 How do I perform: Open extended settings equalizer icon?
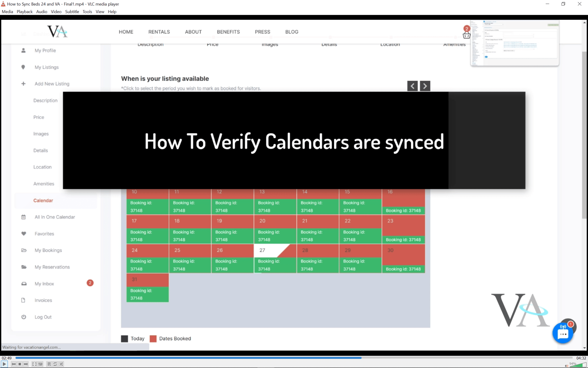point(40,364)
